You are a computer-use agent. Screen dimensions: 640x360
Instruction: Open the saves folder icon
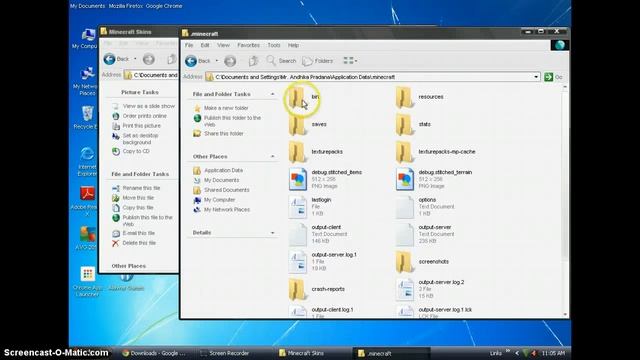[x=297, y=125]
